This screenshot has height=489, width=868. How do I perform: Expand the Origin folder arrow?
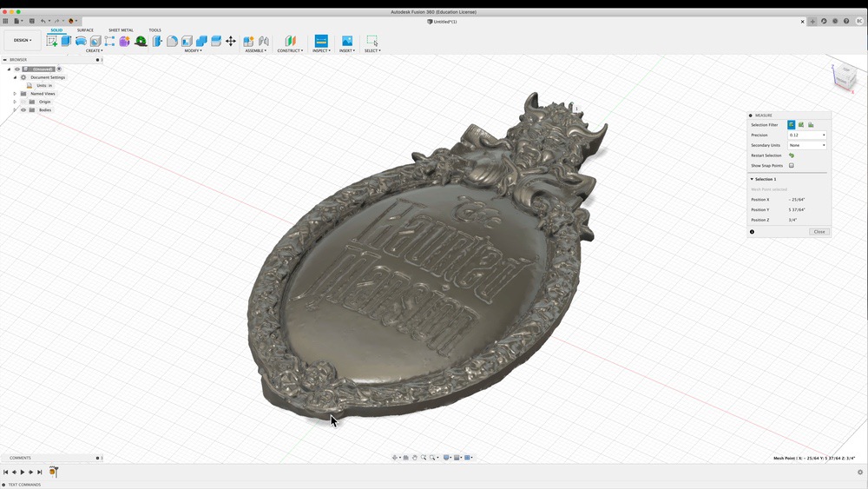pyautogui.click(x=15, y=102)
